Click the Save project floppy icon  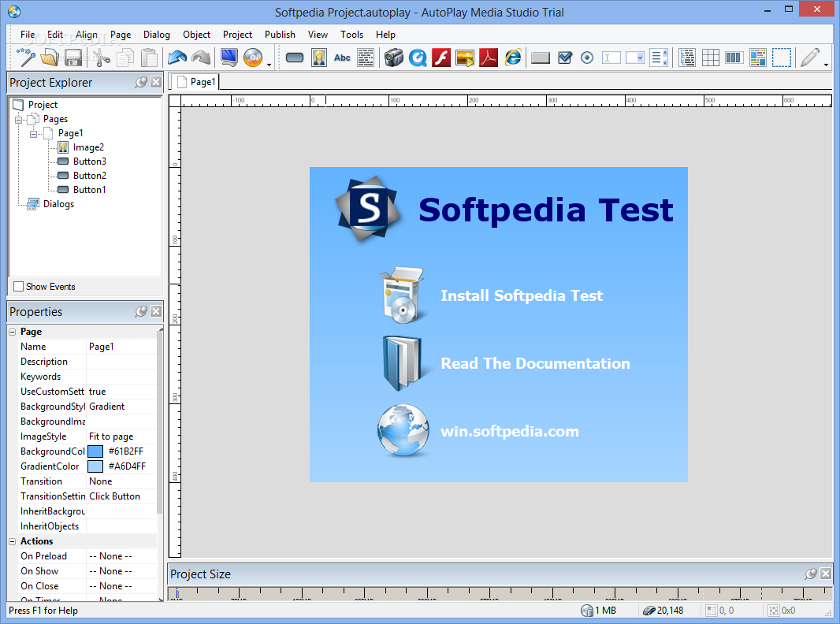coord(73,58)
